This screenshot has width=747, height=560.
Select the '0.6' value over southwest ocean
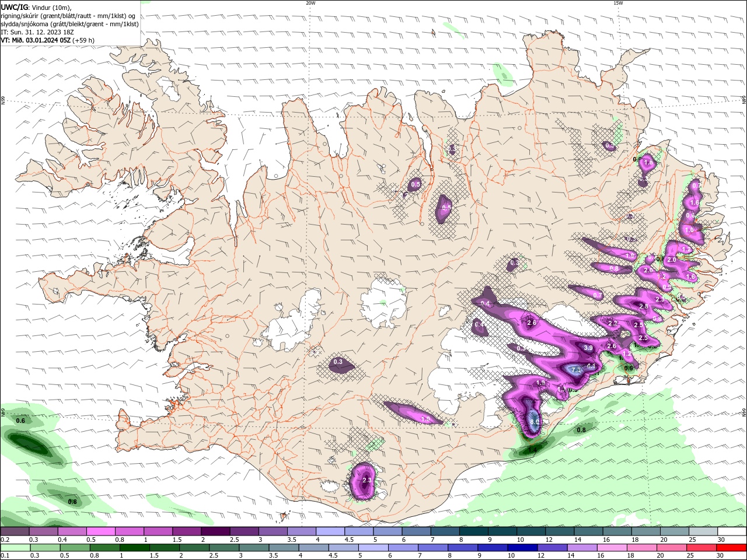tap(20, 421)
